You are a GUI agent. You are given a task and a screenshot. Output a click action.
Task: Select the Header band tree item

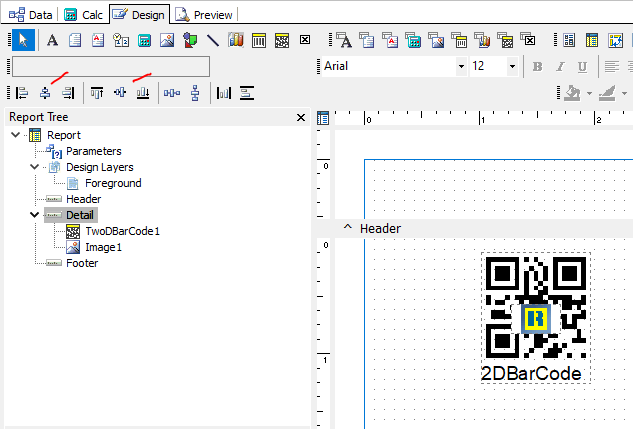[x=83, y=199]
